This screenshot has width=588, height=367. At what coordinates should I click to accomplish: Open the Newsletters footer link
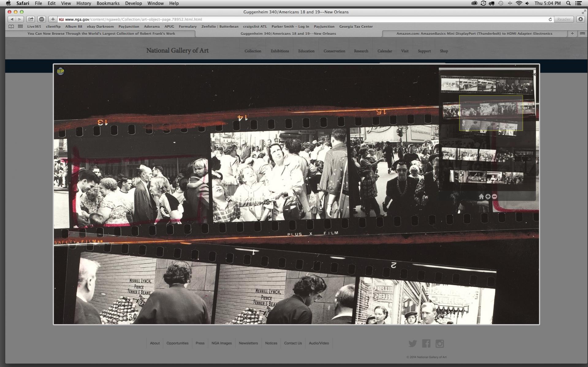point(248,343)
